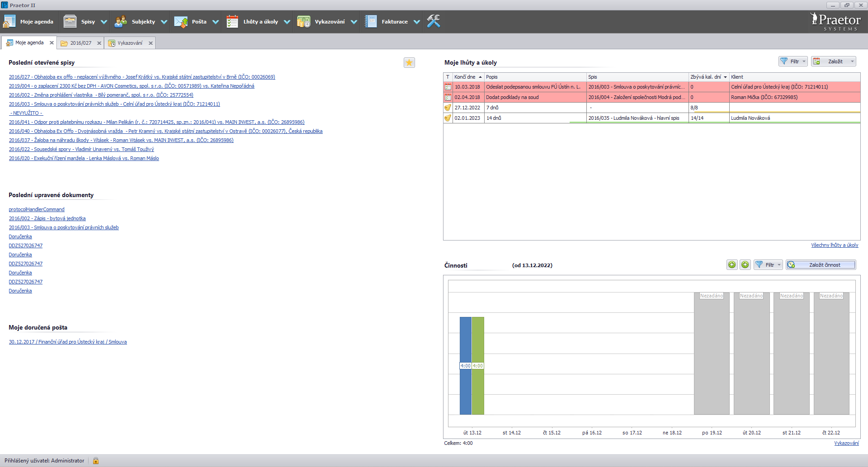
Task: Click the yellow star favorites icon
Action: click(409, 63)
